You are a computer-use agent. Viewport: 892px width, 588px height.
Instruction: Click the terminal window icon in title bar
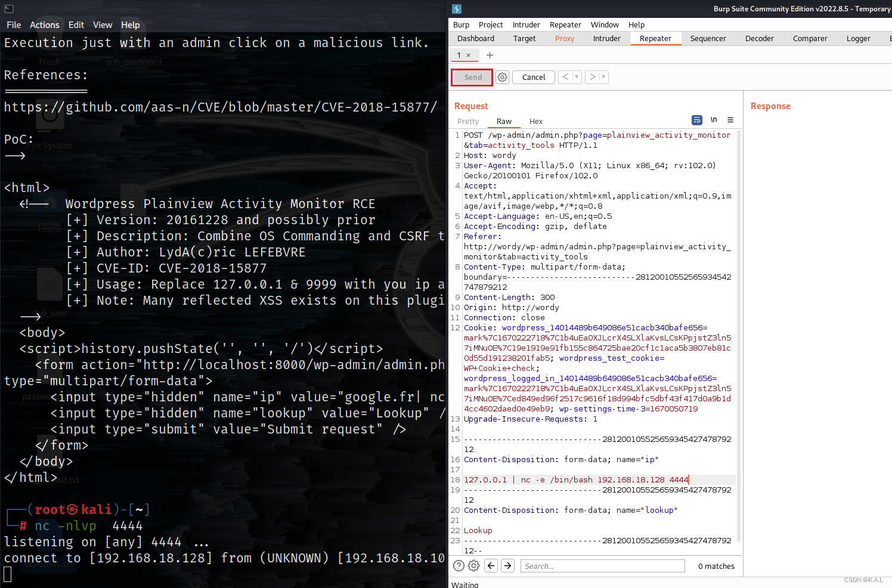pos(9,9)
